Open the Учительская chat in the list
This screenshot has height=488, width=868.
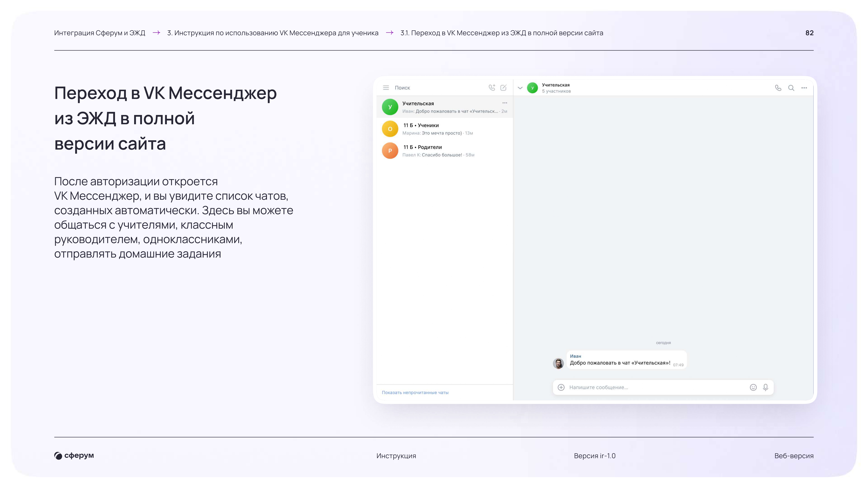pyautogui.click(x=444, y=107)
